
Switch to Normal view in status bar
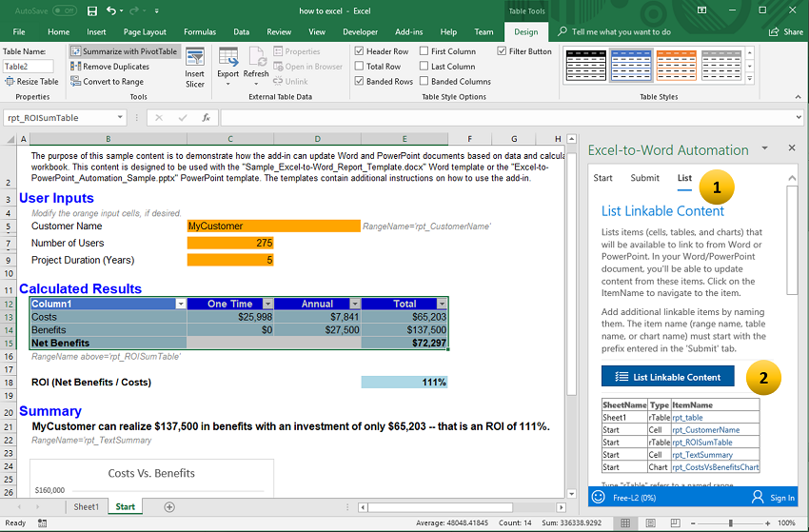point(625,523)
